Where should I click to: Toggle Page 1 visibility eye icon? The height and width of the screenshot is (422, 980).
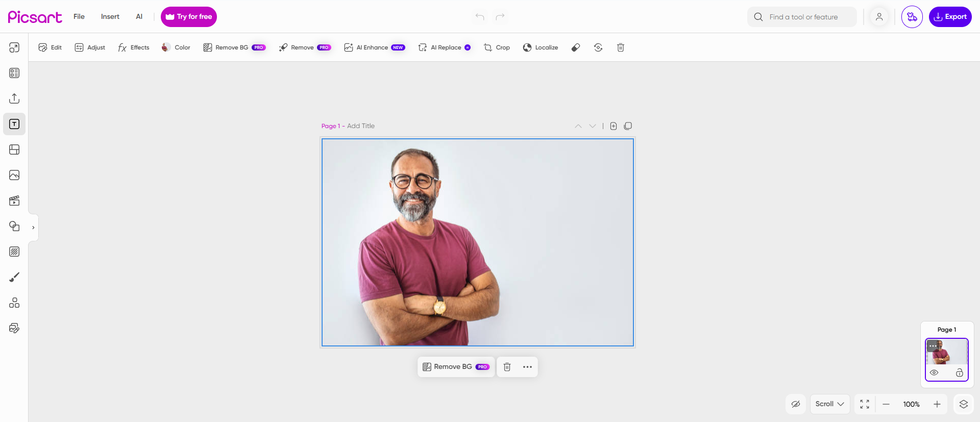[934, 373]
